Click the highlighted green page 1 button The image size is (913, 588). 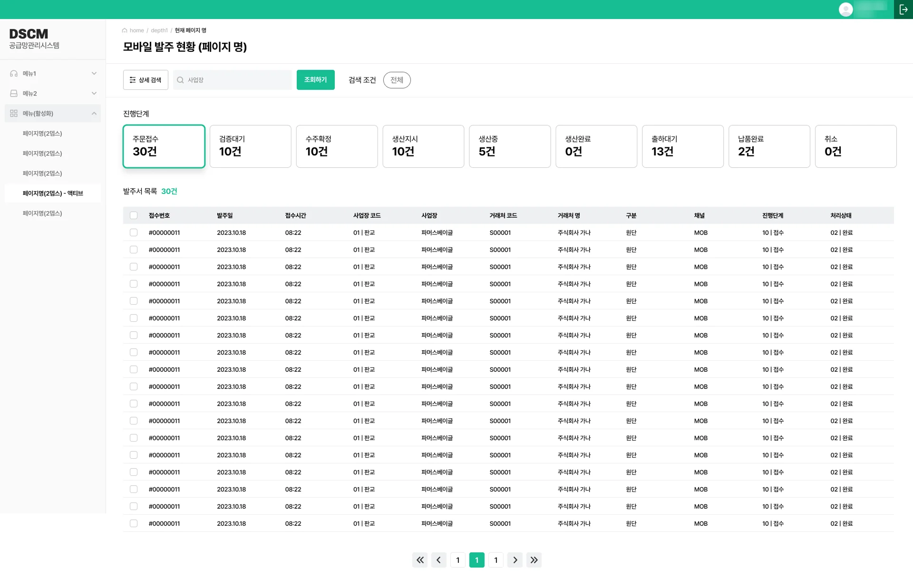477,560
